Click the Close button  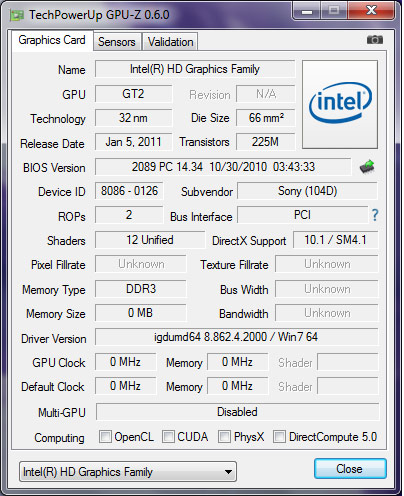350,469
